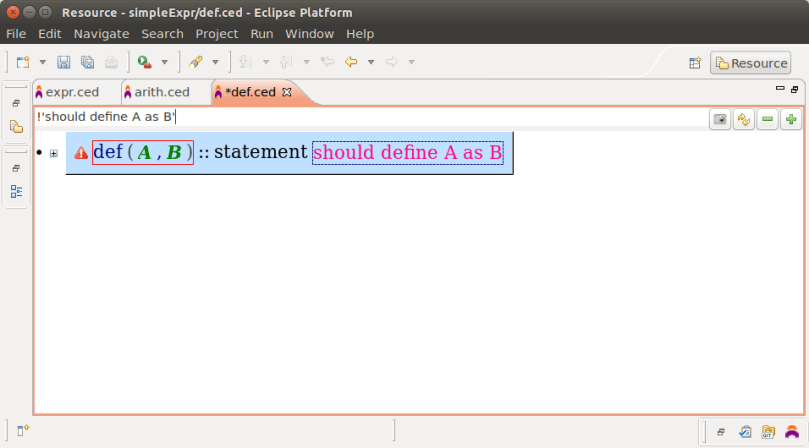Open the back navigation history dropdown
Image resolution: width=809 pixels, height=448 pixels.
370,62
